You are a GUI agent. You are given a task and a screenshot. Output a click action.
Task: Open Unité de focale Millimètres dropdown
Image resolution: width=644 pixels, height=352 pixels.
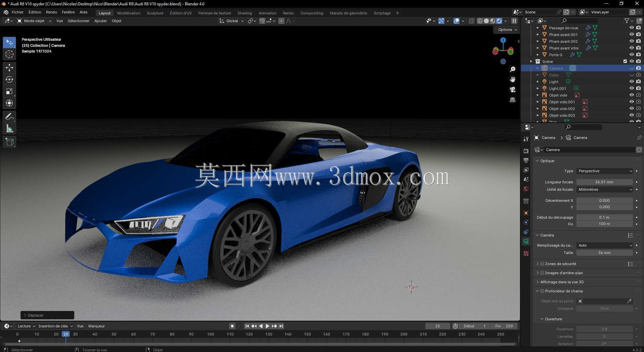pyautogui.click(x=605, y=189)
